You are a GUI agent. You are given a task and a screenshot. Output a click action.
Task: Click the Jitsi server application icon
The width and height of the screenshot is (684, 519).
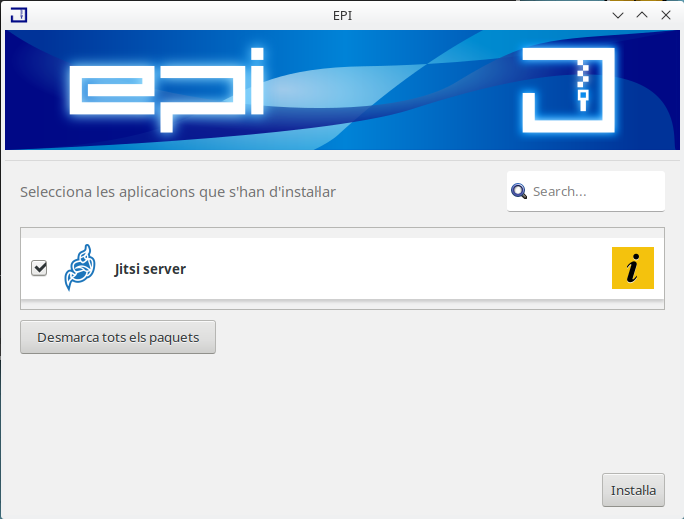(x=80, y=268)
